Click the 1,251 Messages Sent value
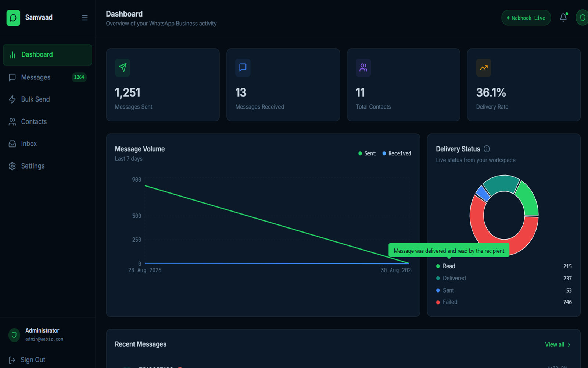588x368 pixels. tap(128, 92)
